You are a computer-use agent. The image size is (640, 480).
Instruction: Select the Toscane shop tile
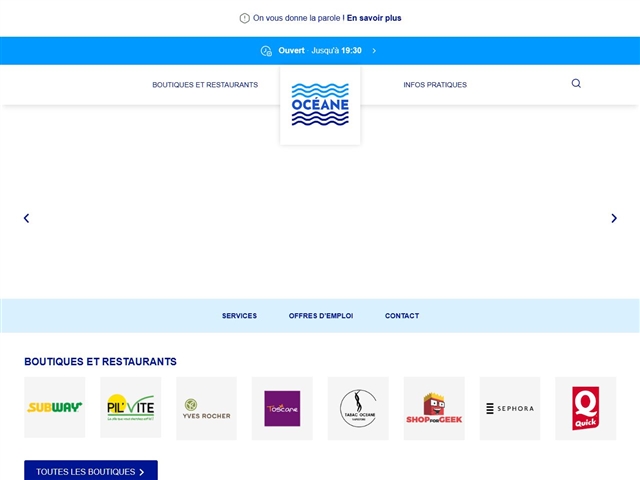point(282,408)
